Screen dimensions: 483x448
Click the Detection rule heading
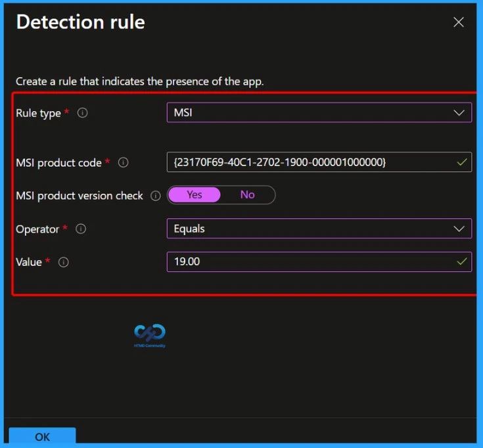(x=80, y=22)
